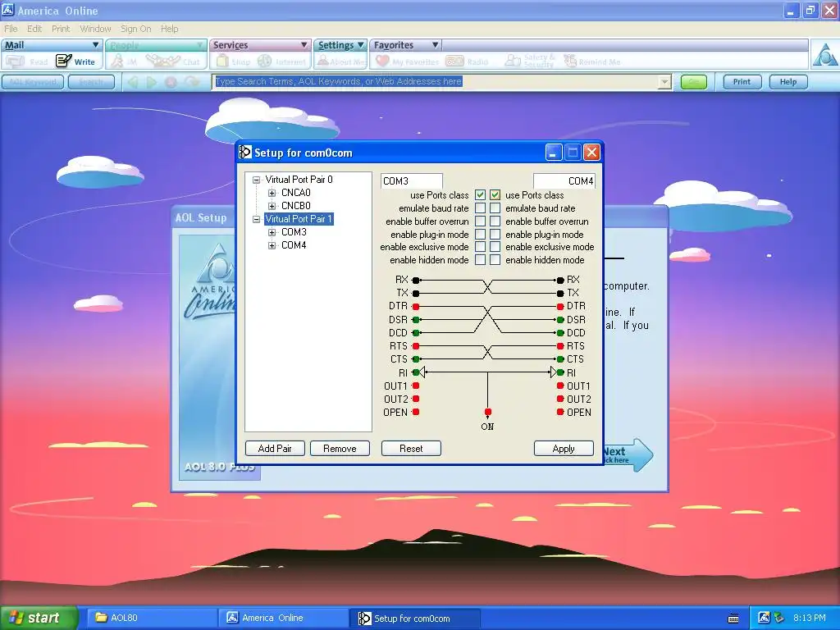Expand the CNCA0 tree node

tap(272, 193)
